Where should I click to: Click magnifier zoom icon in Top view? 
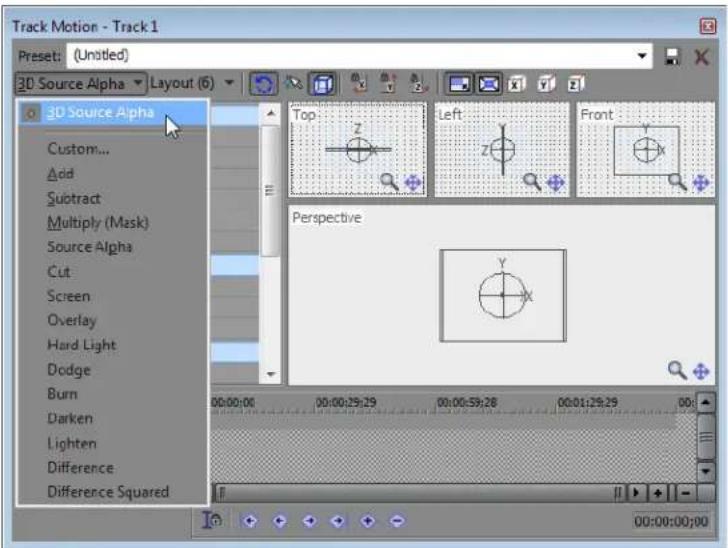coord(389,182)
